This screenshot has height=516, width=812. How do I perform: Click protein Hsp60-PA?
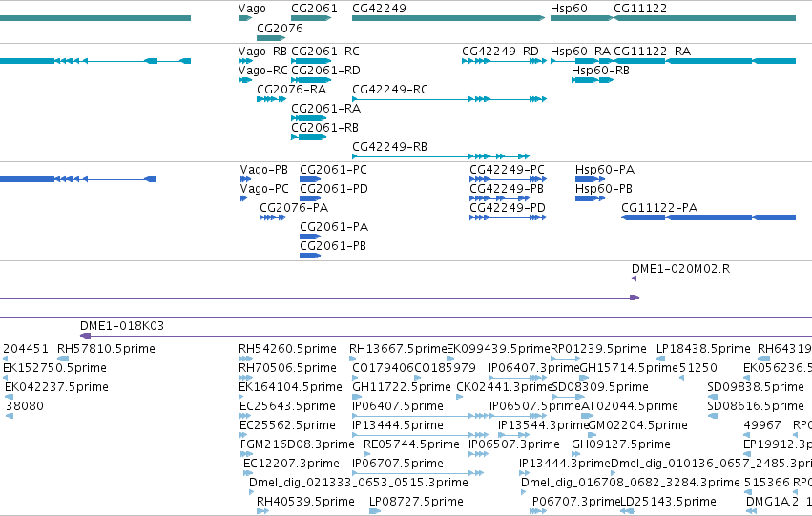click(605, 170)
